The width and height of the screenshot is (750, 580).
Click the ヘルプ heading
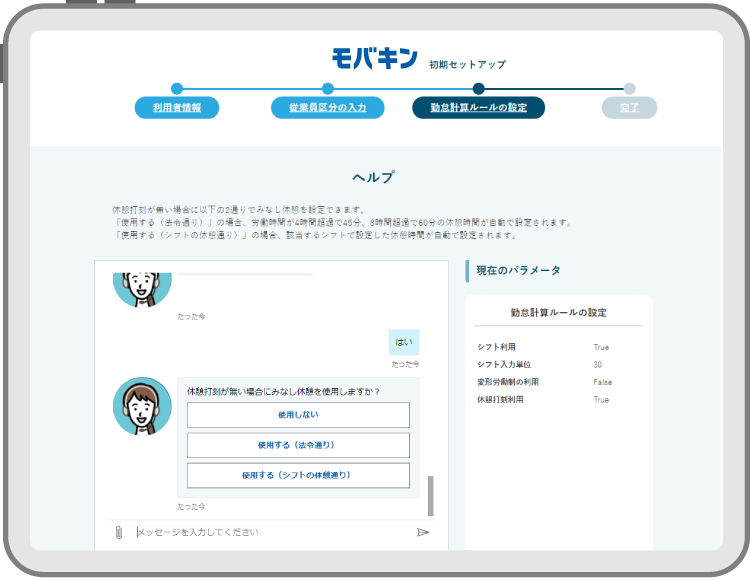(x=374, y=177)
